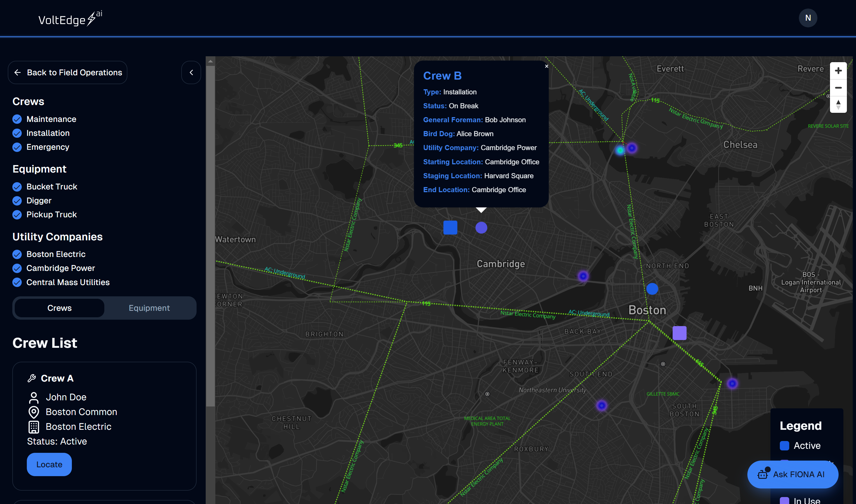The height and width of the screenshot is (504, 856).
Task: Expand the Emergency crew filter
Action: [x=48, y=146]
